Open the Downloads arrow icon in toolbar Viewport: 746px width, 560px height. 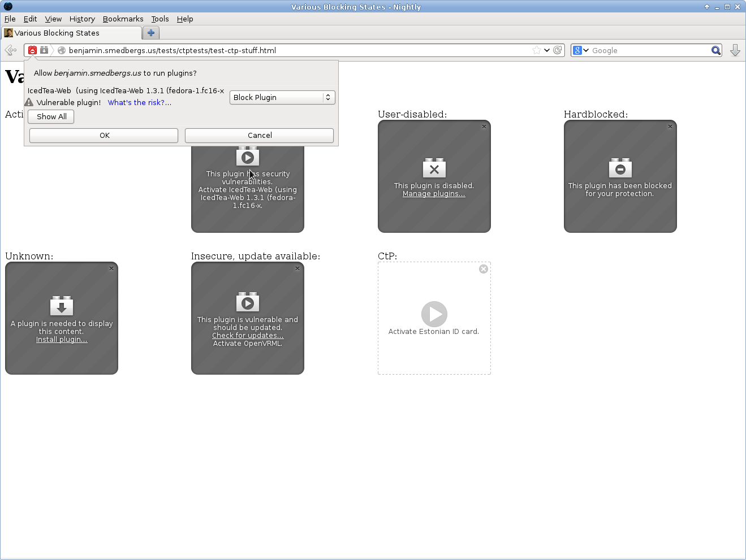pos(735,50)
